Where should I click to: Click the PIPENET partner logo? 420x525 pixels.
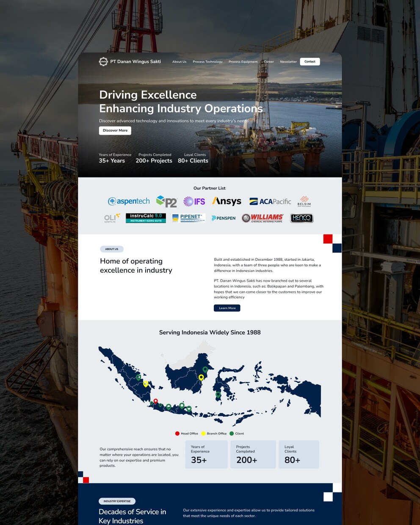pyautogui.click(x=189, y=218)
